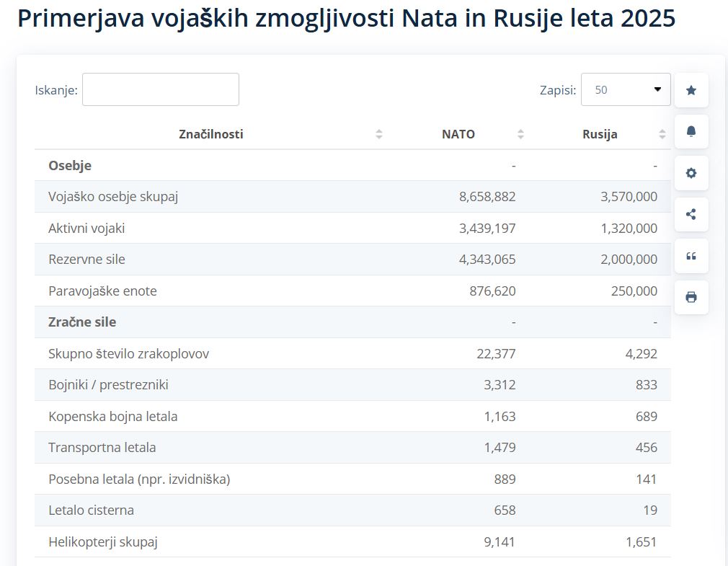This screenshot has width=728, height=566.
Task: Click NATO value 876,620
Action: [492, 291]
